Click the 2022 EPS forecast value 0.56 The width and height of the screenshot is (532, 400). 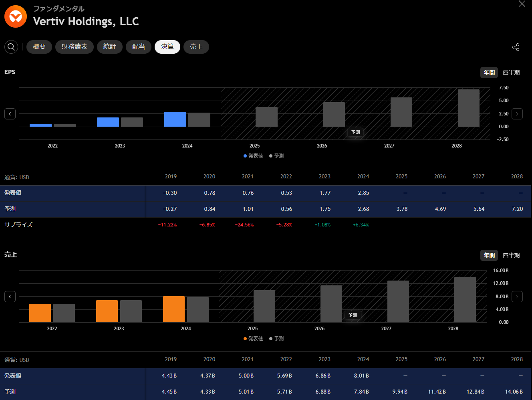(x=287, y=209)
